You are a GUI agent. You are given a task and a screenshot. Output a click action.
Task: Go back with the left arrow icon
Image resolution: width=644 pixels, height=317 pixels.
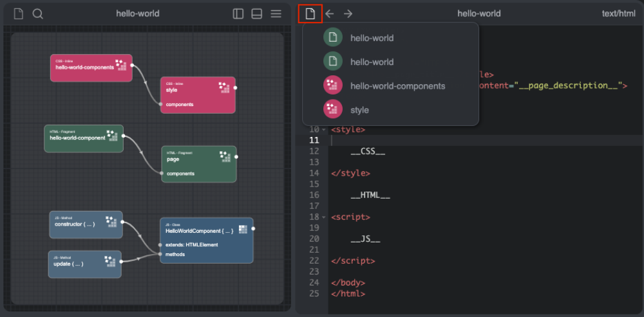coord(329,14)
